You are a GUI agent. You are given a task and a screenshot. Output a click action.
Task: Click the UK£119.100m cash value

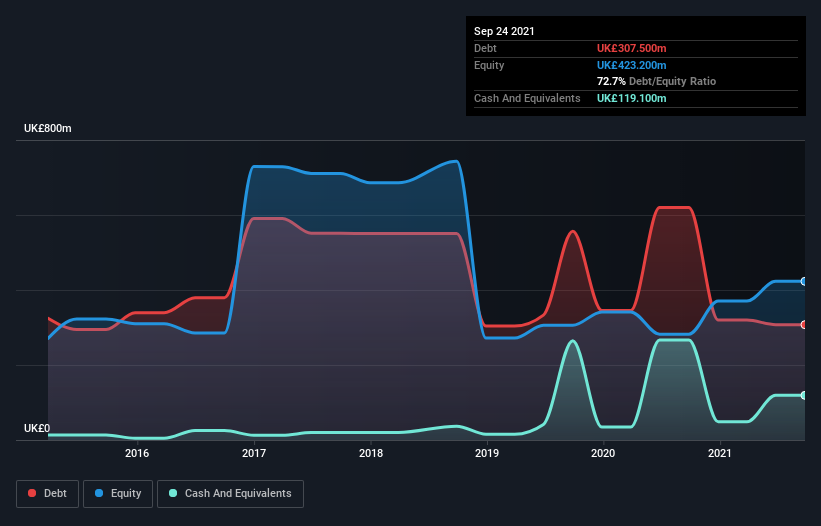[631, 98]
